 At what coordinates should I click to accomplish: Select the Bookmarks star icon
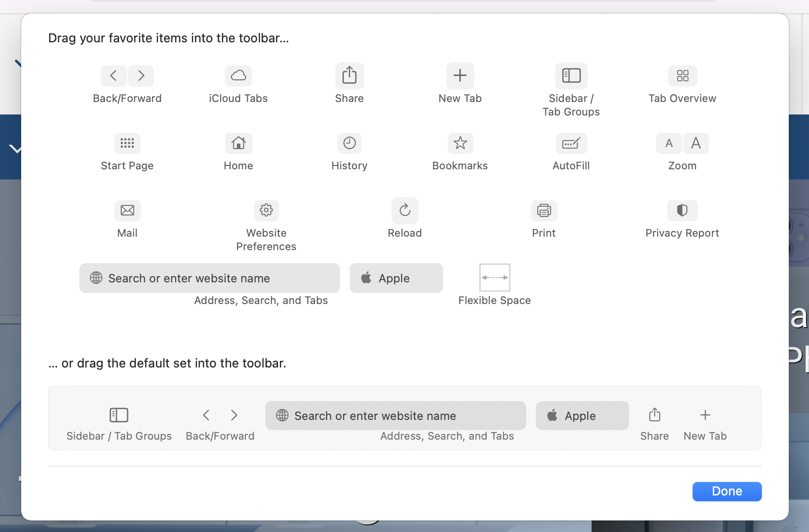coord(459,143)
